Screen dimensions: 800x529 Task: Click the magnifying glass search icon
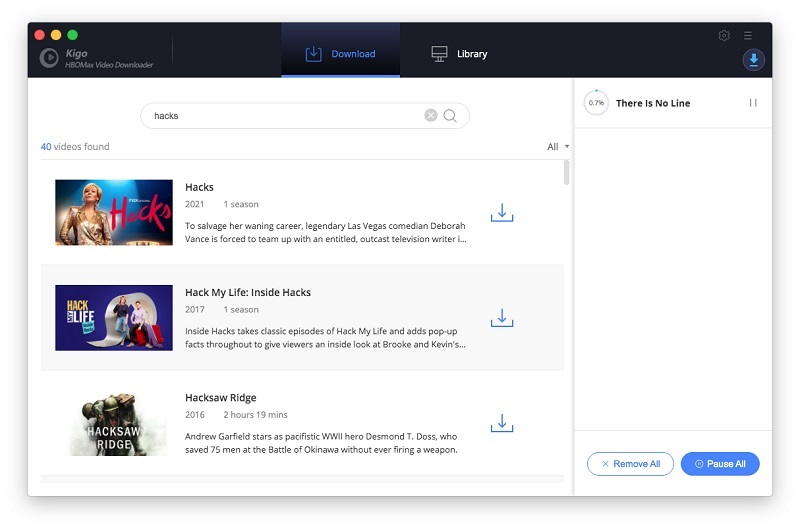pos(450,115)
